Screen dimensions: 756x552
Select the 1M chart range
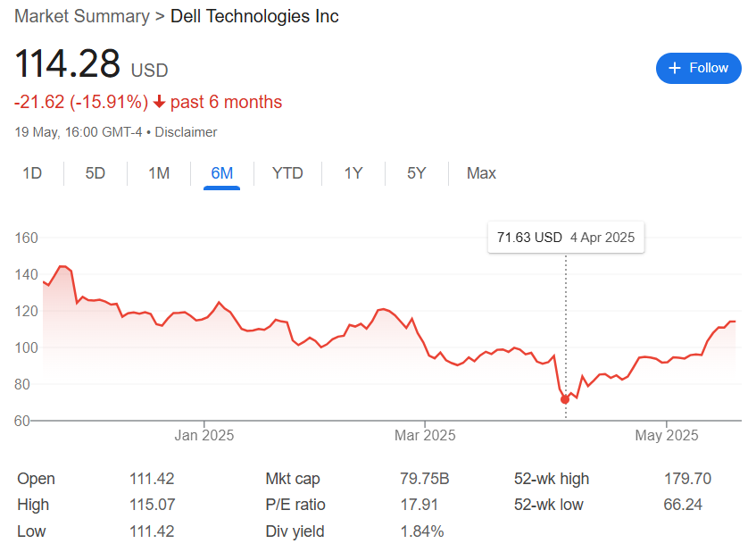(x=159, y=173)
